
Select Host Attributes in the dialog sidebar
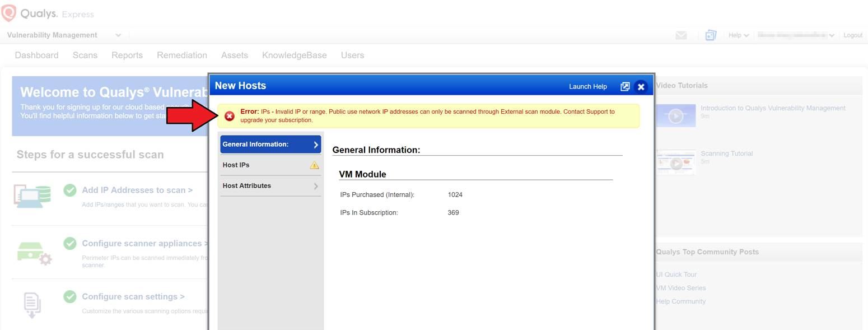(x=246, y=185)
